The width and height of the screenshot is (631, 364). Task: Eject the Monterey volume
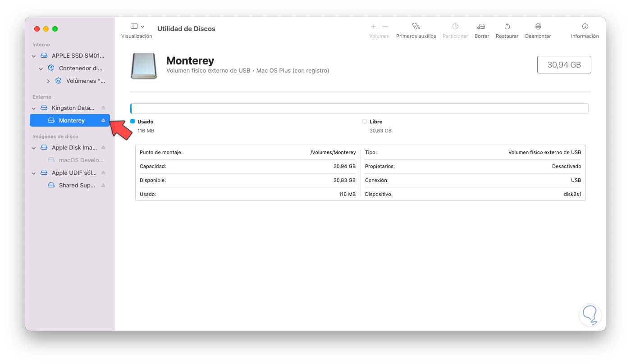[103, 120]
